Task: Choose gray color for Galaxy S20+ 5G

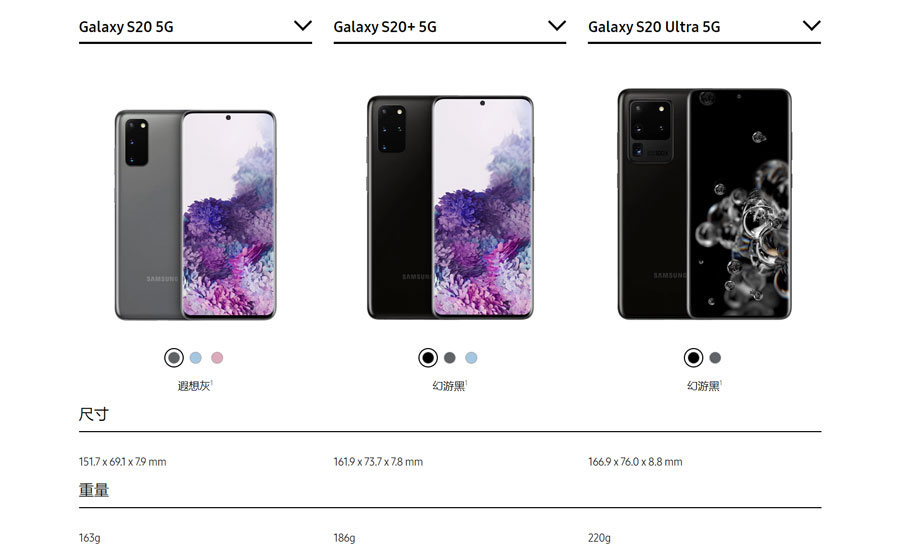Action: [450, 358]
